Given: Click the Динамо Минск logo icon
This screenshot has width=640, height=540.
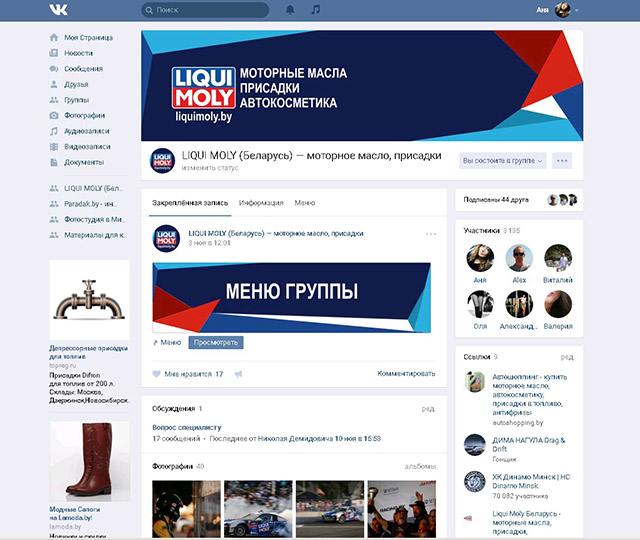Looking at the screenshot, I should click(475, 482).
